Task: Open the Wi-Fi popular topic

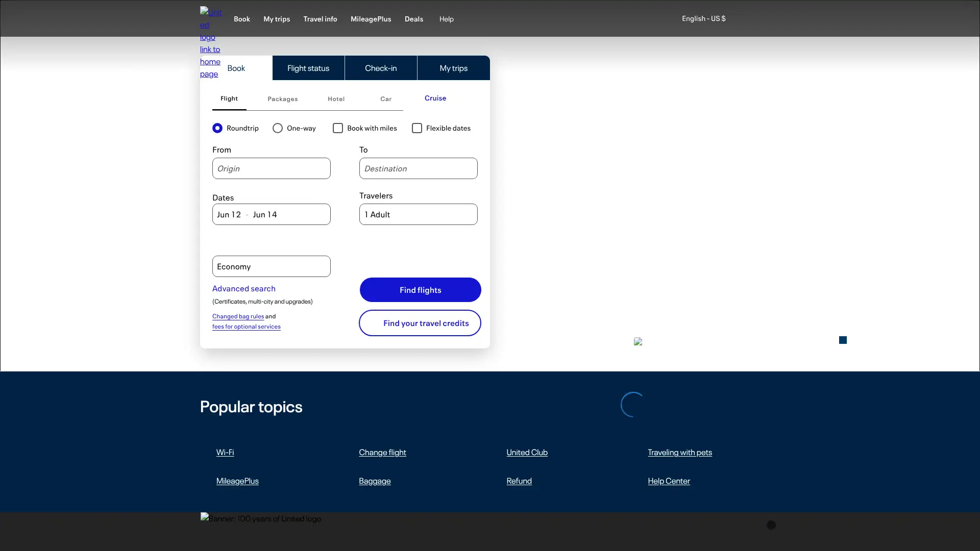Action: point(225,452)
